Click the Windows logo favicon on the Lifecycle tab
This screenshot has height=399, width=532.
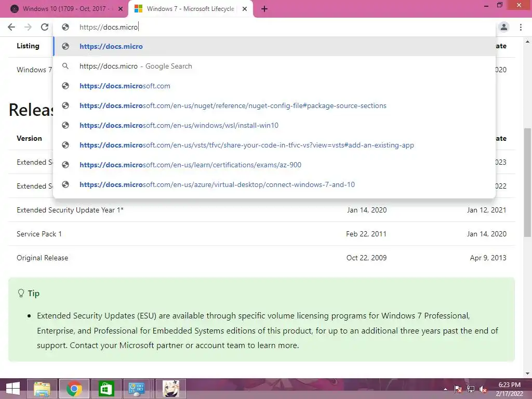(x=138, y=9)
